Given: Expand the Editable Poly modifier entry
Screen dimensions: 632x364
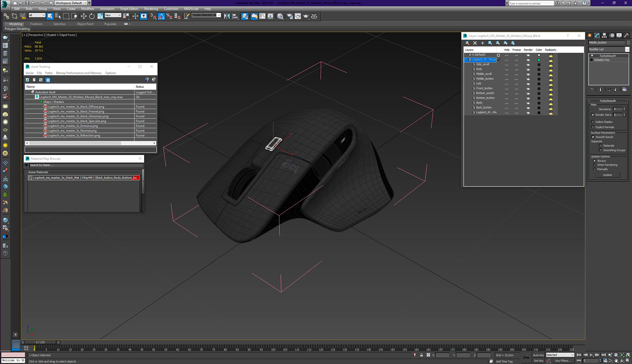Looking at the screenshot, I should click(592, 60).
